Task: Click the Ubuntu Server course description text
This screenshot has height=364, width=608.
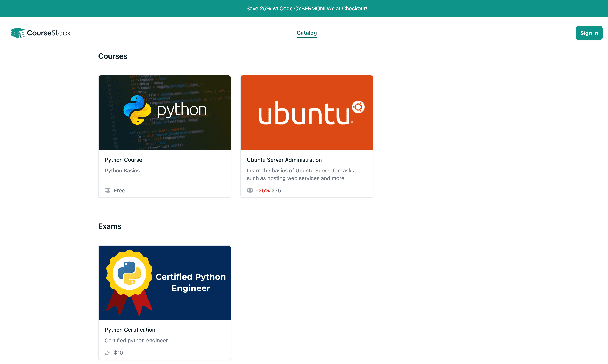Action: [x=300, y=174]
